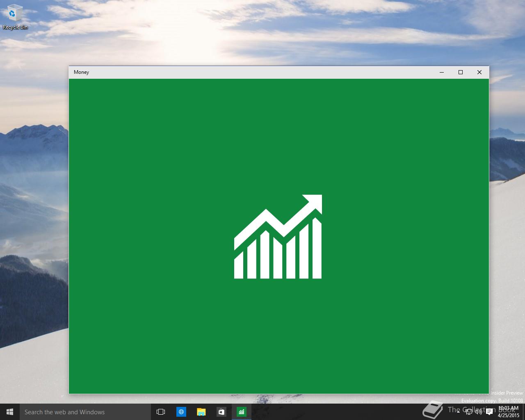Viewport: 525px width, 420px height.
Task: Open the Recycle Bin desktop icon
Action: (x=15, y=17)
